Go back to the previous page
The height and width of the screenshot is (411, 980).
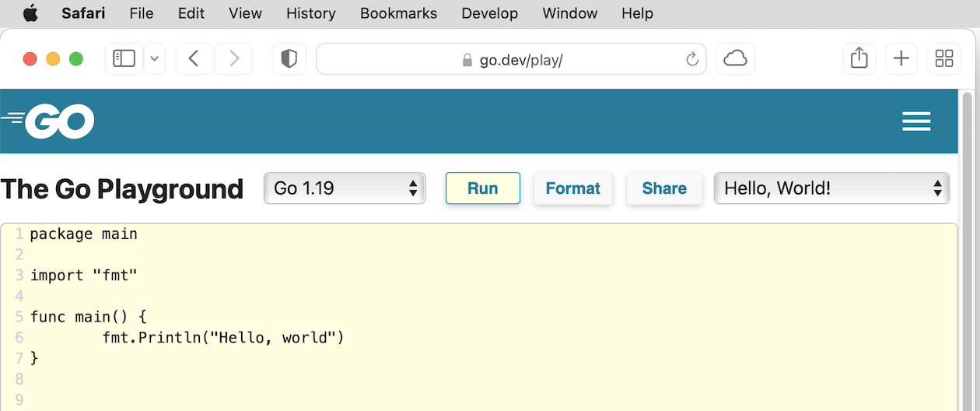194,58
